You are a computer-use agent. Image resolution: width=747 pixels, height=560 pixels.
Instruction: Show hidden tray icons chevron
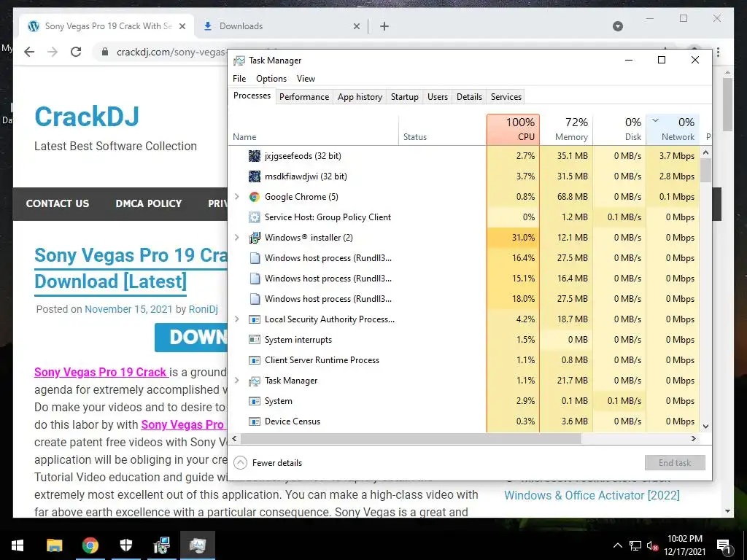pos(617,545)
